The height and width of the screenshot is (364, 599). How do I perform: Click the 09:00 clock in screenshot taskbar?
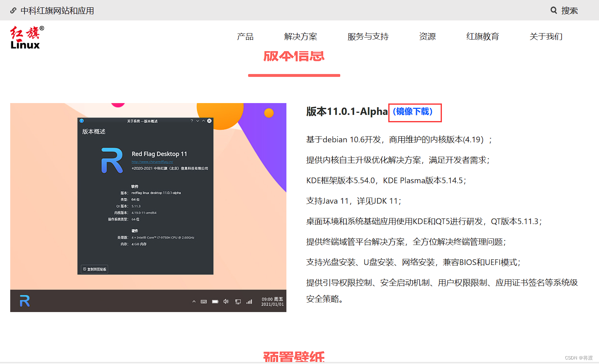coord(272,299)
